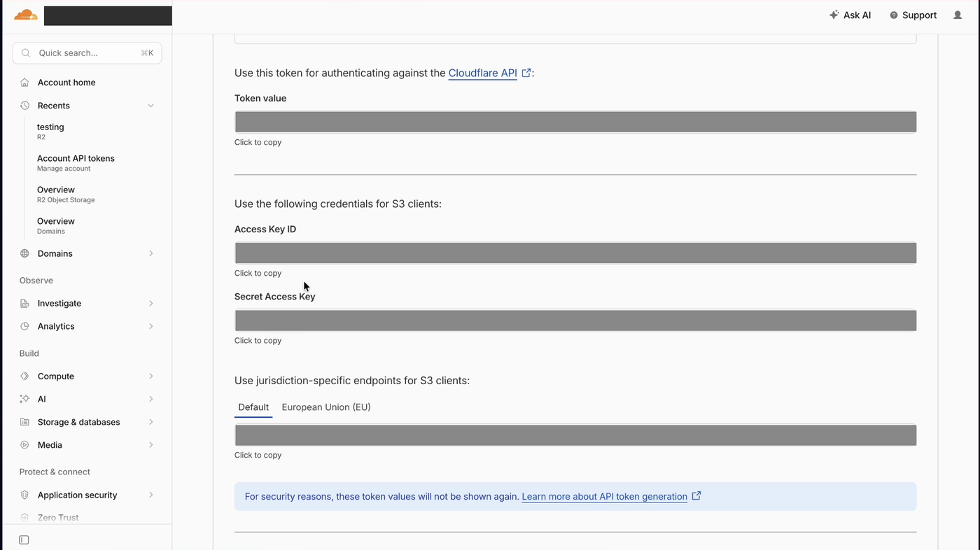Click the Quick search field
Viewport: 980px width, 550px height.
87,53
